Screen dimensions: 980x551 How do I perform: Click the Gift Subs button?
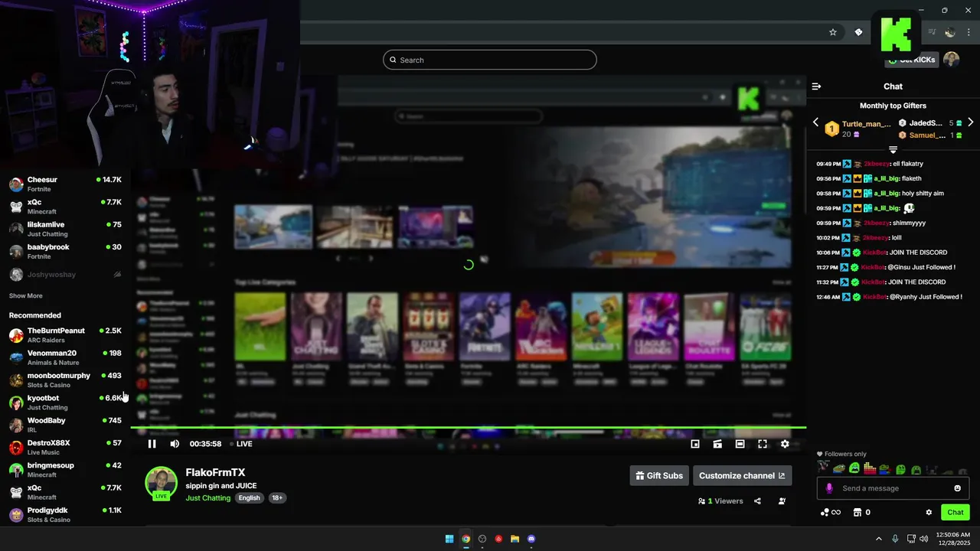(x=659, y=475)
